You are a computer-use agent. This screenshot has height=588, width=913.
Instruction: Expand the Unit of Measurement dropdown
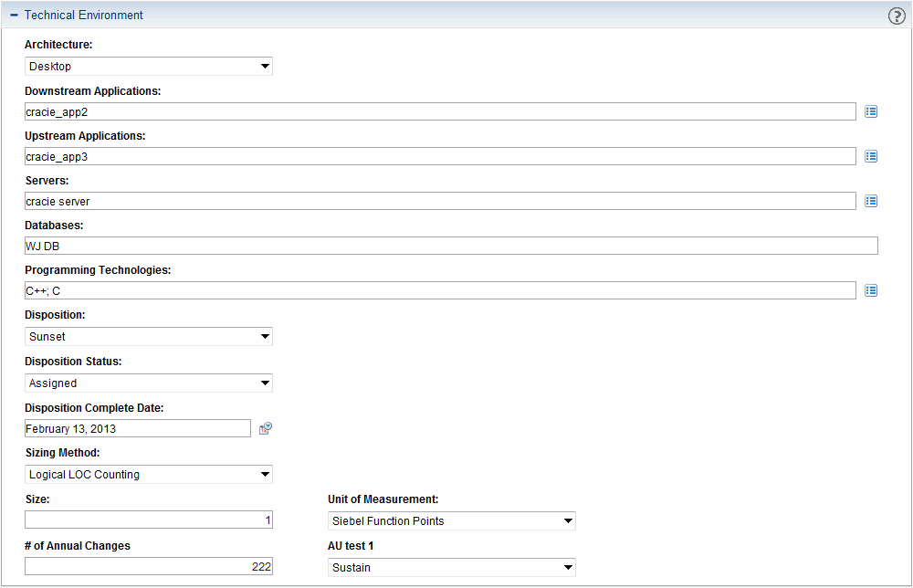pyautogui.click(x=452, y=521)
